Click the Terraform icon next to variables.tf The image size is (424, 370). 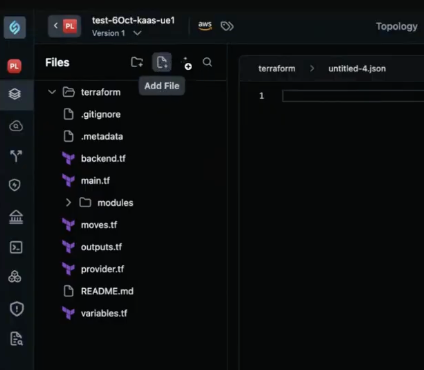coord(68,313)
